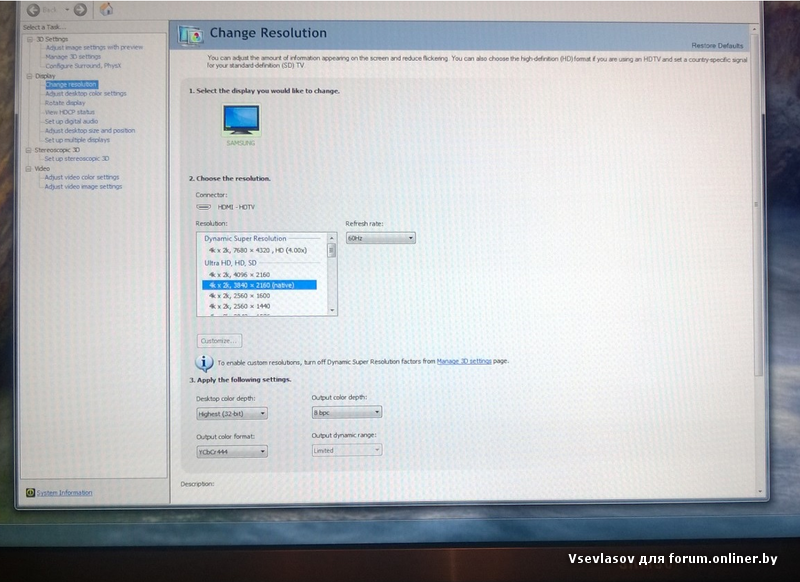Select 2560 × 1600 resolution
Image resolution: width=800 pixels, height=582 pixels.
239,296
